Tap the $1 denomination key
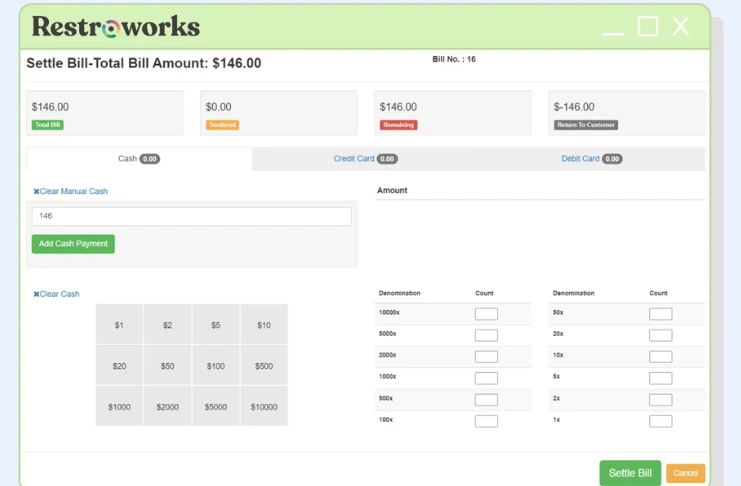741x486 pixels. coord(119,325)
